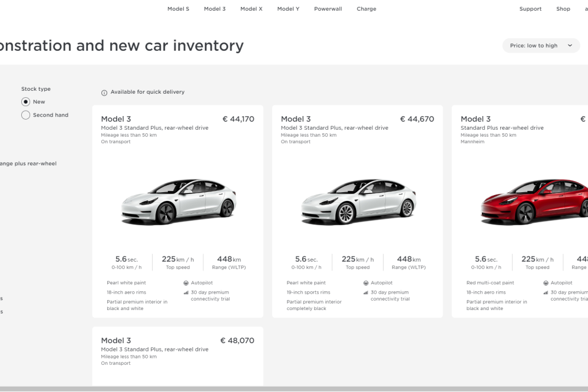Open the Charge page link
588x392 pixels.
coord(366,9)
